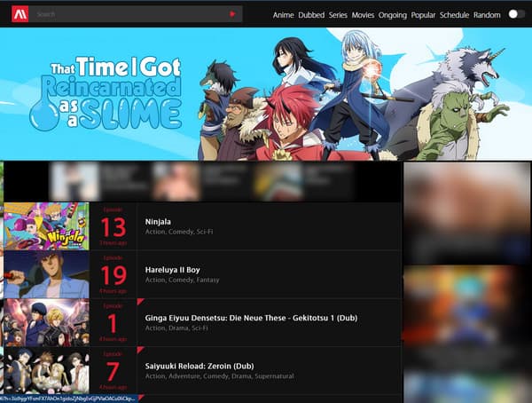
Task: Open the Reincarnated as a Slime banner
Action: tap(266, 94)
